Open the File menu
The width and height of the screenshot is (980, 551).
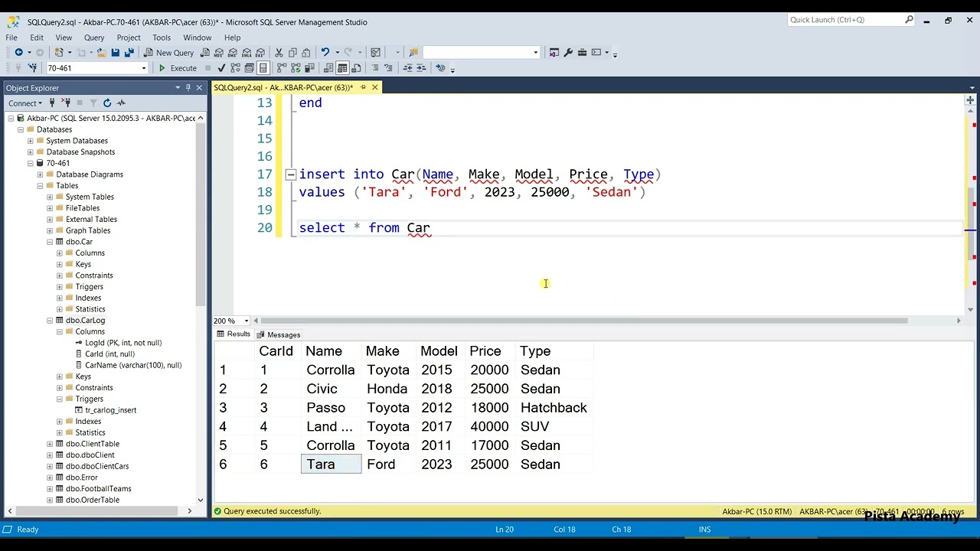point(11,37)
